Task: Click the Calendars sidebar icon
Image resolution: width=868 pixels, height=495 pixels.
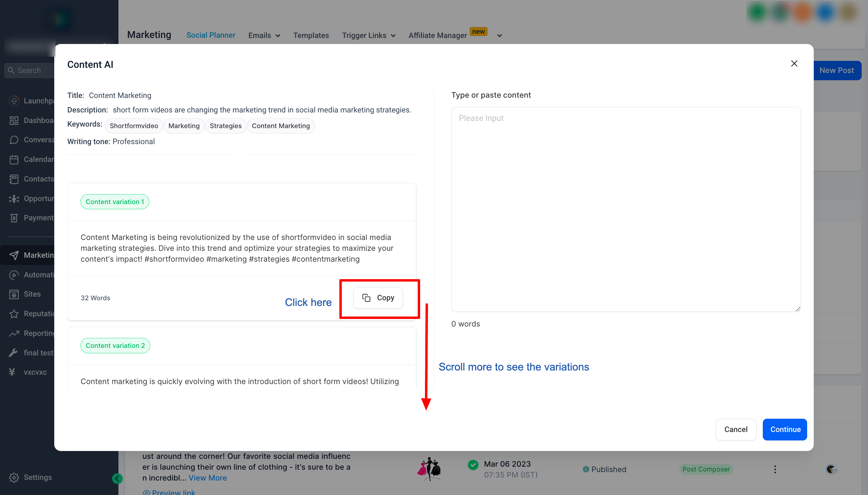Action: click(x=14, y=159)
